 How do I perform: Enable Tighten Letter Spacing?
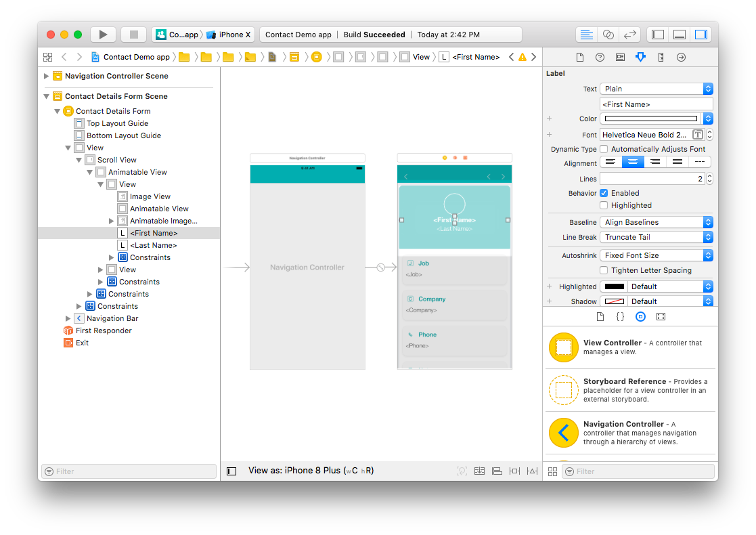604,270
